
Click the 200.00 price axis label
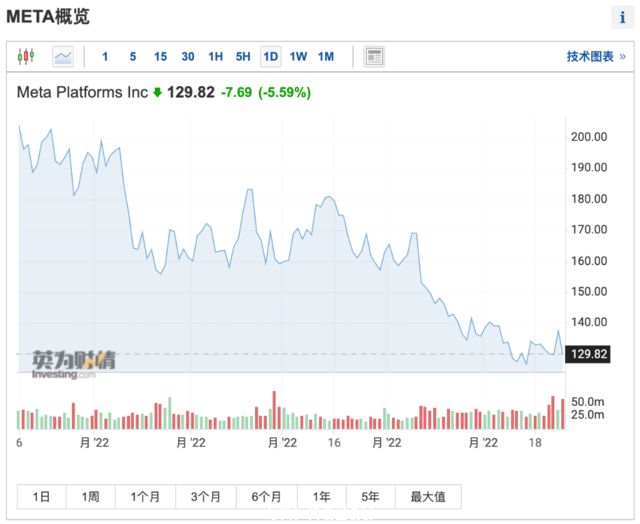tap(589, 137)
